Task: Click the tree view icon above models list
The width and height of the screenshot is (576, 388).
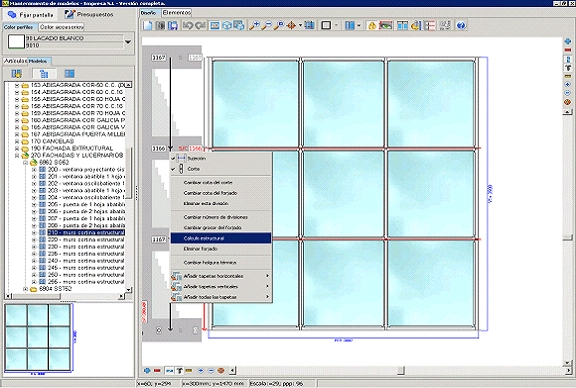Action: [44, 74]
